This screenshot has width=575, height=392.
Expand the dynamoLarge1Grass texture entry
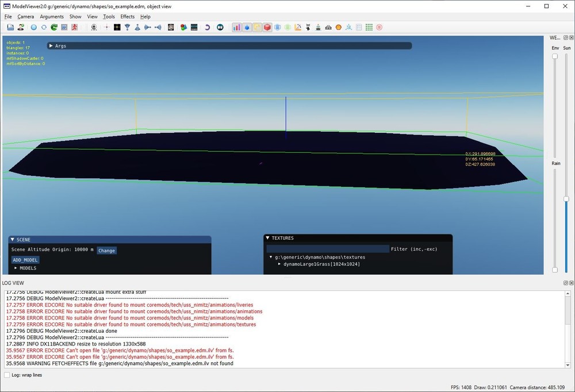(279, 264)
